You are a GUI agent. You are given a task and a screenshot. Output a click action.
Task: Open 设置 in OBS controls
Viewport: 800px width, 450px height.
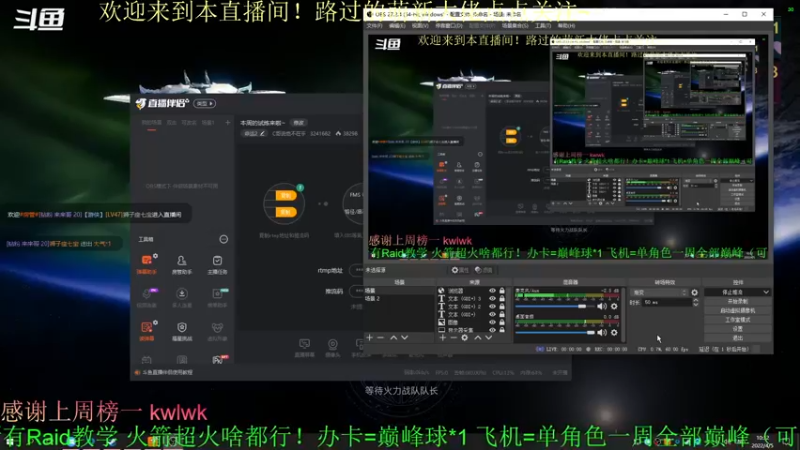(x=737, y=329)
